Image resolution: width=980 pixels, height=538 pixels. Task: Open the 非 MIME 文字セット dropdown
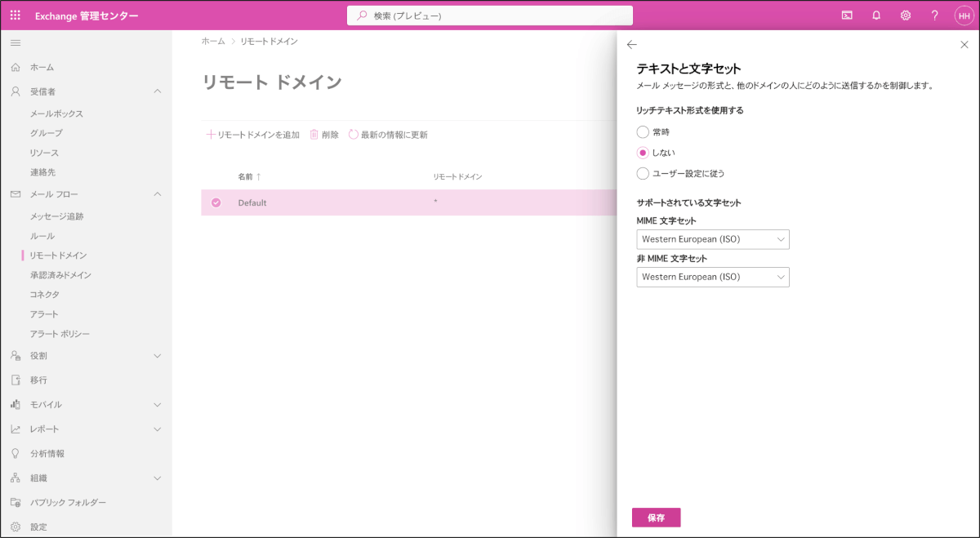(713, 277)
